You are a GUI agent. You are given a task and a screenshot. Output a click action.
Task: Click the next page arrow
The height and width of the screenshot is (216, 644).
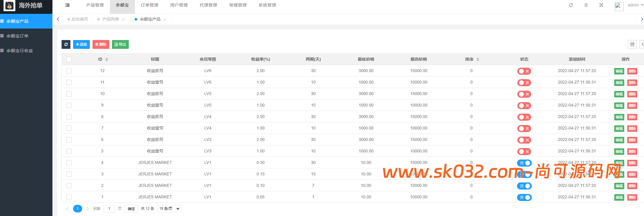pos(87,209)
